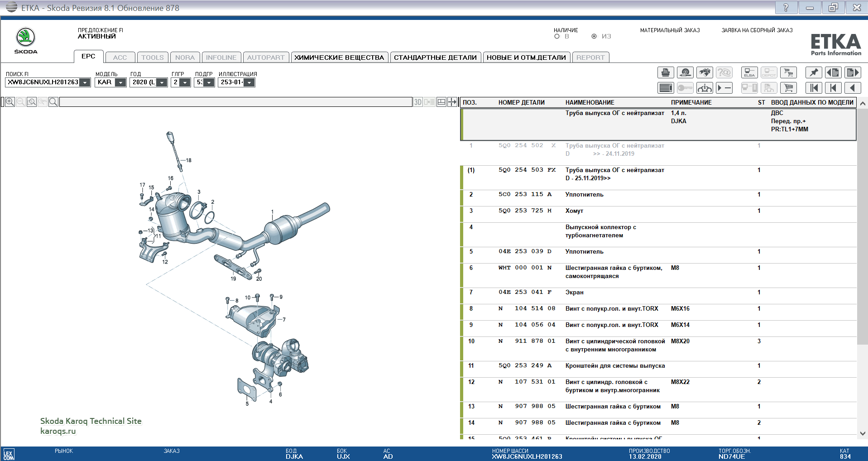Image resolution: width=868 pixels, height=461 pixels.
Task: Click the parts list scrollbar down arrow
Action: (x=863, y=433)
